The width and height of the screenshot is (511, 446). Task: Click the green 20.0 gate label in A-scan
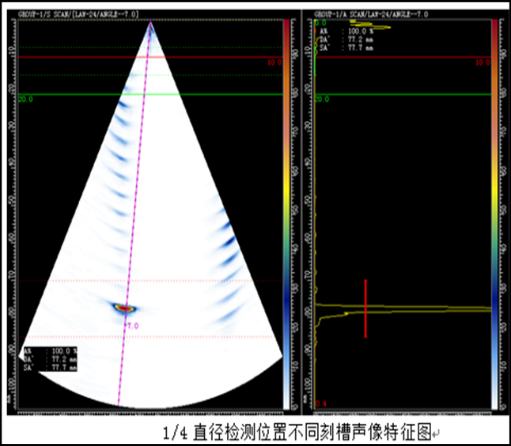322,99
